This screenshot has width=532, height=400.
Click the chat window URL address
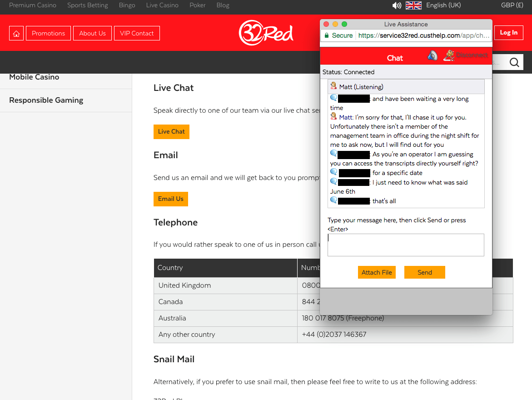424,35
